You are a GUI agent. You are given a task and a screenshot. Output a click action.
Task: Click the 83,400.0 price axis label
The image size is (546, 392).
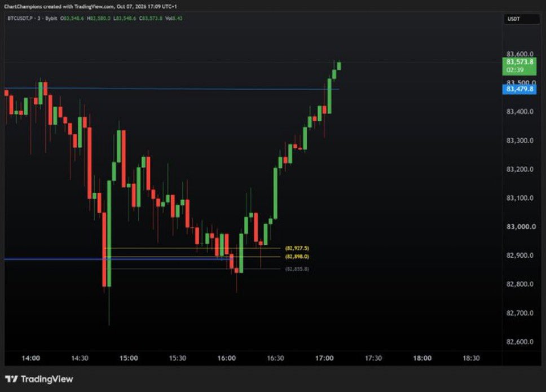click(x=519, y=112)
